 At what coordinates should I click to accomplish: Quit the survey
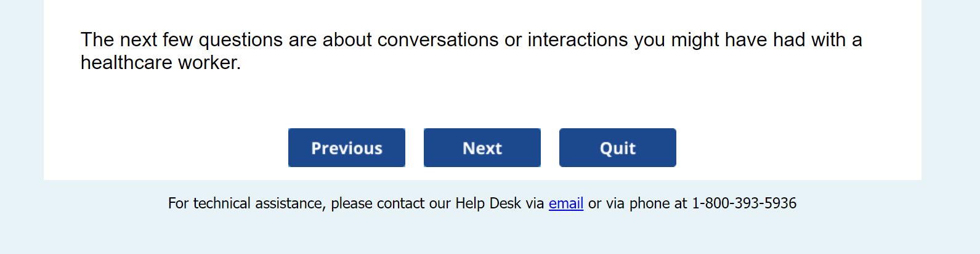click(x=617, y=148)
